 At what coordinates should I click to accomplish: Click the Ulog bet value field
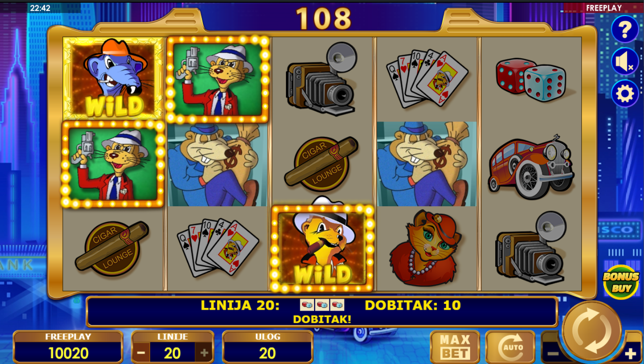click(268, 353)
